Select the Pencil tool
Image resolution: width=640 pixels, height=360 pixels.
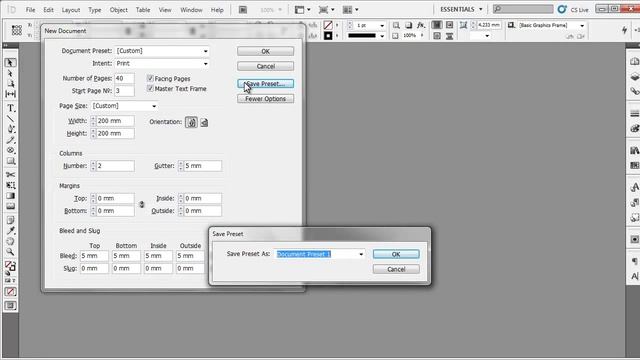click(x=11, y=140)
